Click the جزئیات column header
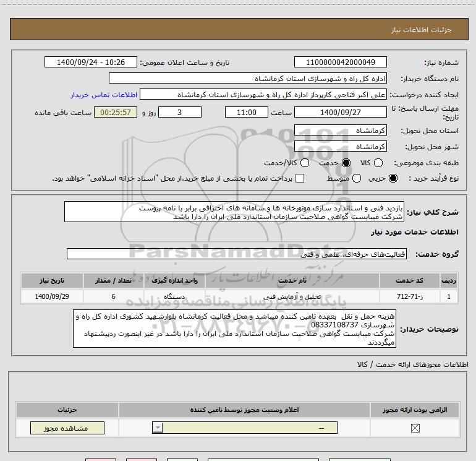This screenshot has height=461, width=476. pos(67,410)
